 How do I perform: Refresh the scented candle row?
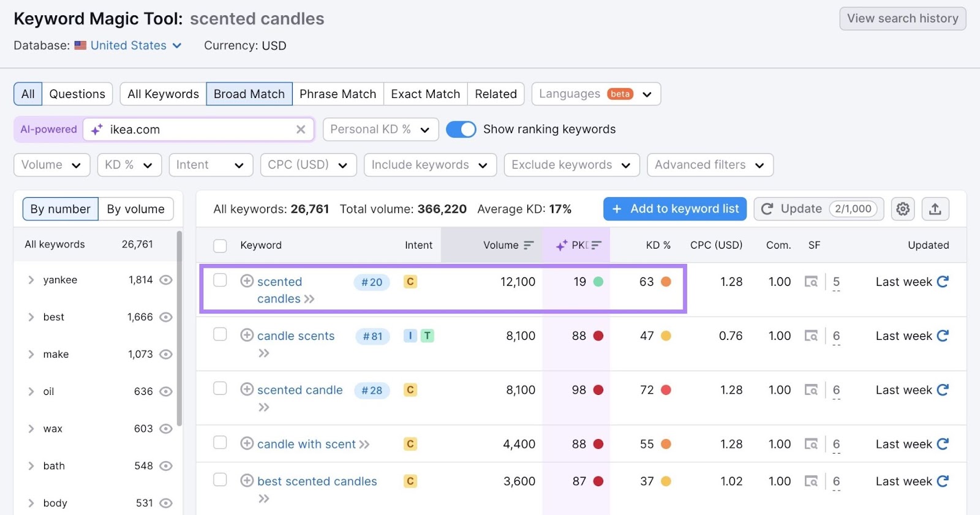coord(943,390)
